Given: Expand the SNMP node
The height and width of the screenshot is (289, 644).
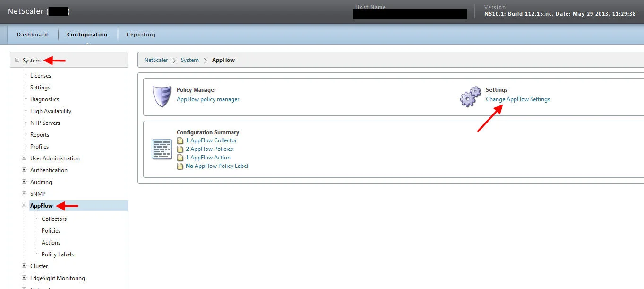Looking at the screenshot, I should (24, 193).
